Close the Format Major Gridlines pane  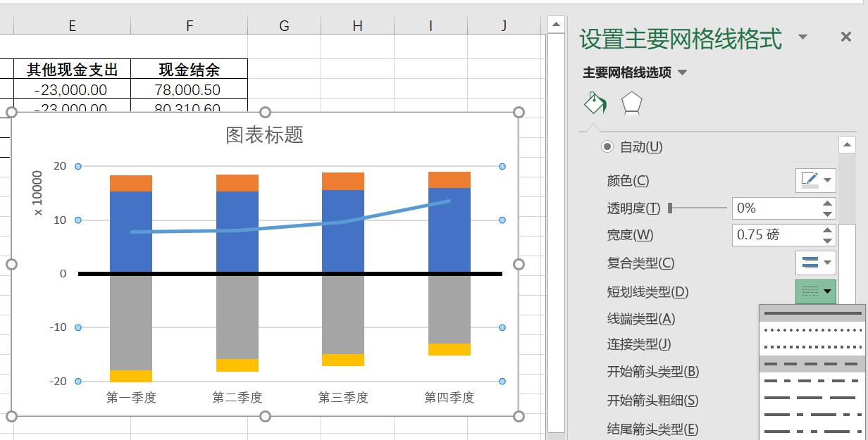tap(846, 37)
